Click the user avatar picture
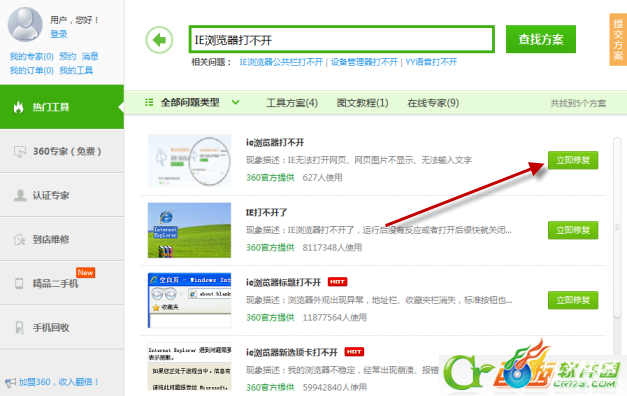This screenshot has width=627, height=396. pyautogui.click(x=25, y=24)
